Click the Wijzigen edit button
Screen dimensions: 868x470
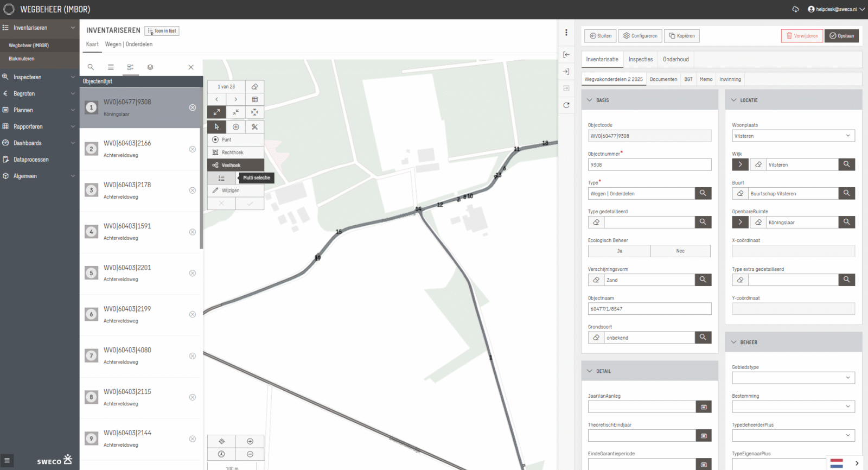[x=235, y=190]
